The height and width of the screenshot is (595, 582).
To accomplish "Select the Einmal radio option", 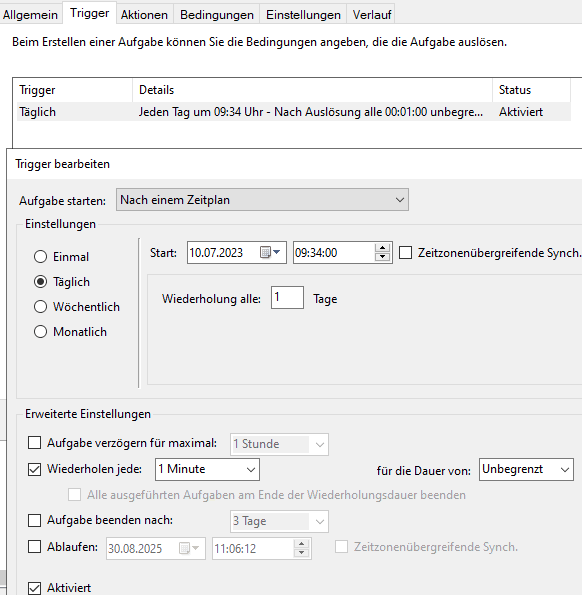I will click(41, 257).
